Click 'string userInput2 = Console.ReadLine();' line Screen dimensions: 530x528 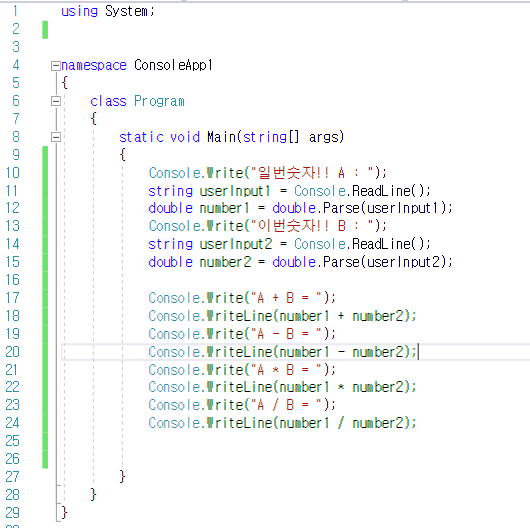tap(289, 244)
